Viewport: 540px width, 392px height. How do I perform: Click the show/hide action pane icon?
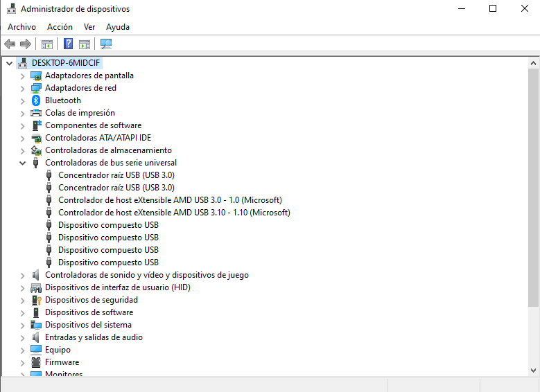pyautogui.click(x=85, y=44)
